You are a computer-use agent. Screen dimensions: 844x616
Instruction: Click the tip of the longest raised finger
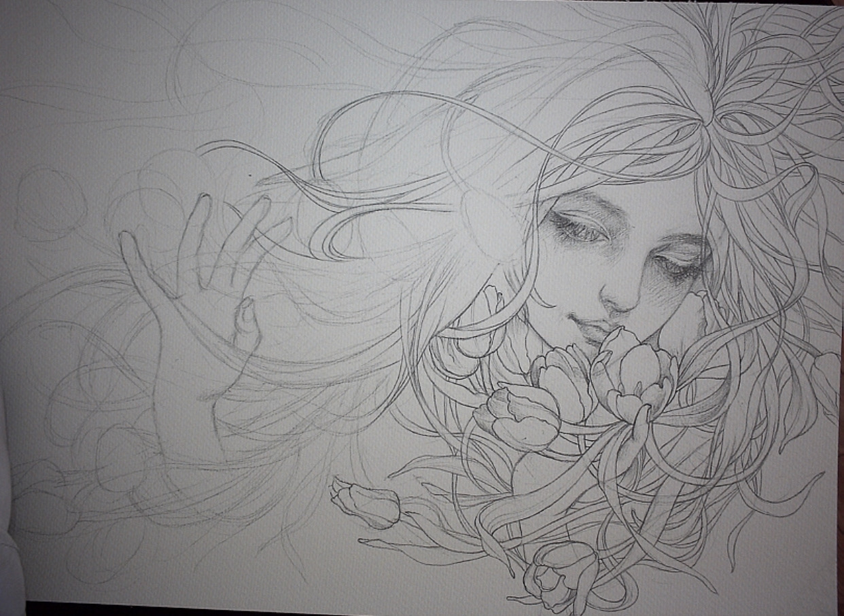[x=200, y=202]
